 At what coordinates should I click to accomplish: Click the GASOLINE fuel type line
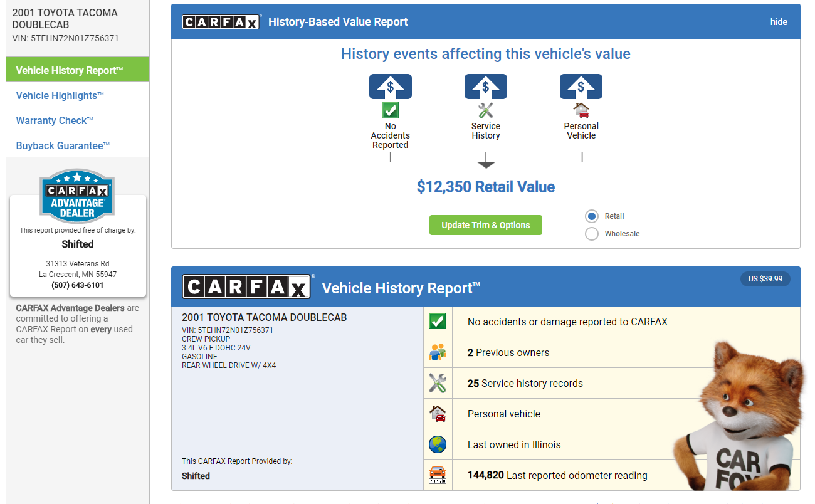point(199,357)
